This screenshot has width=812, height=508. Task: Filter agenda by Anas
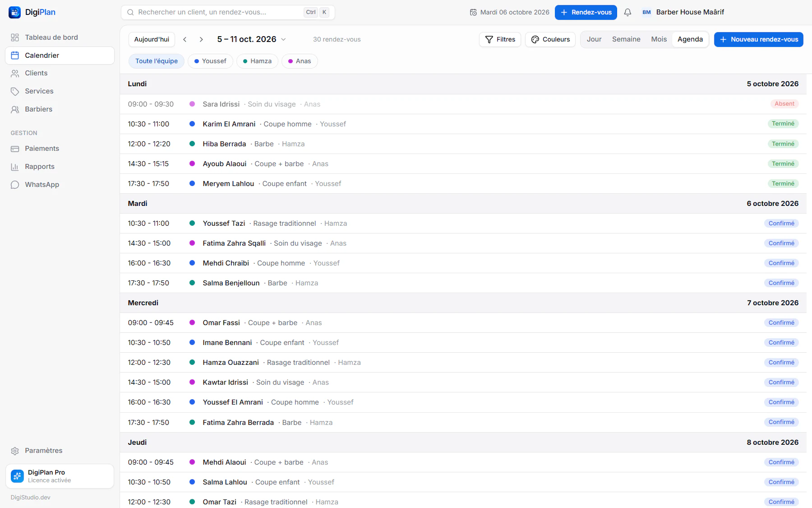point(300,61)
